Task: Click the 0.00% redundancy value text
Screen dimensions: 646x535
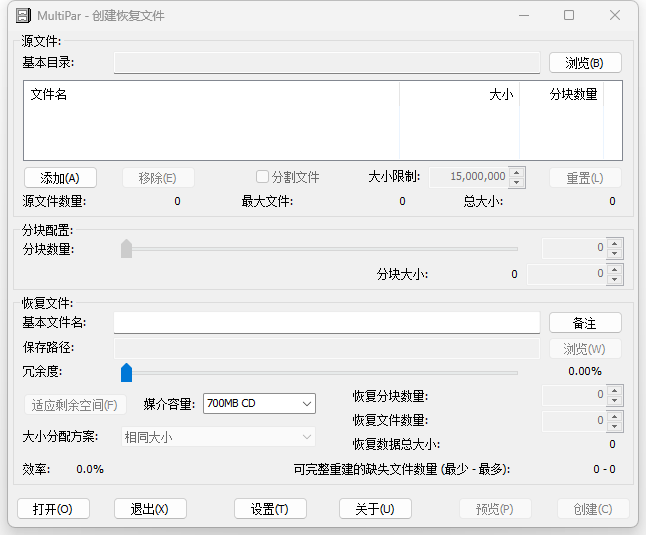Action: 585,371
